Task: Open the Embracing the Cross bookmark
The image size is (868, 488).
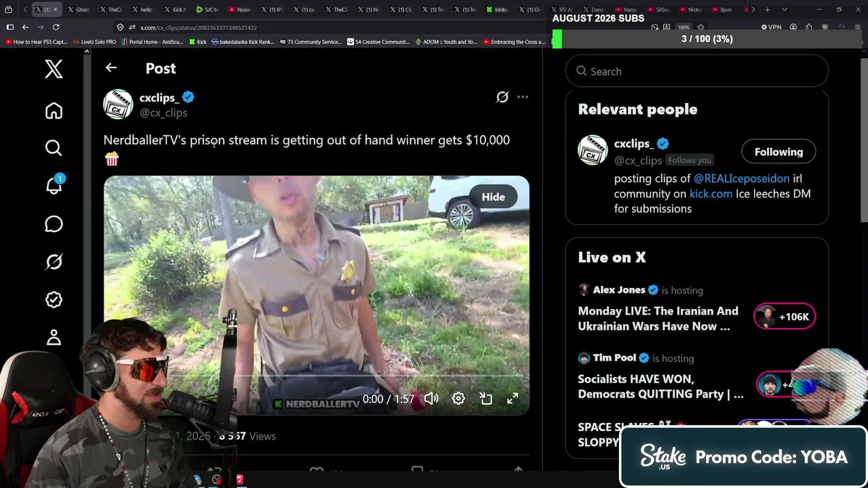Action: coord(513,42)
